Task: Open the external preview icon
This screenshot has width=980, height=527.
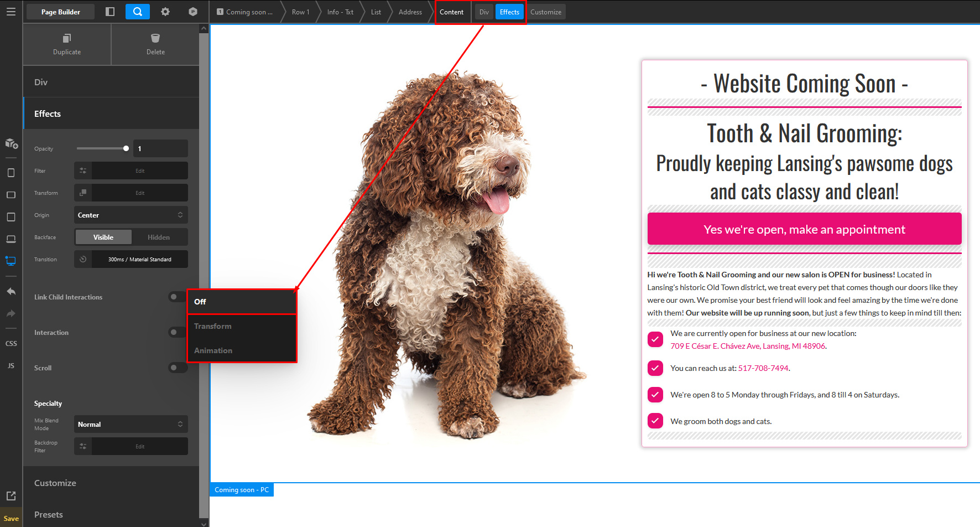Action: (11, 496)
